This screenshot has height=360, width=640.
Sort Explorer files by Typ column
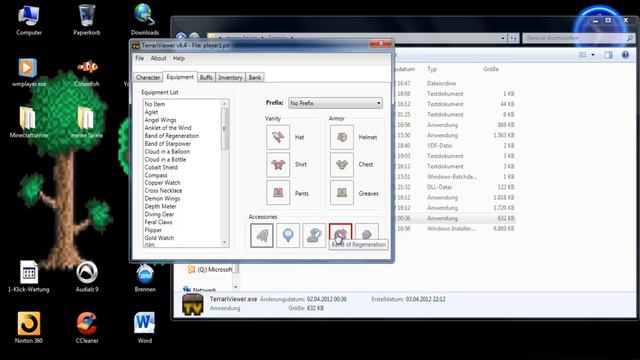coord(432,69)
